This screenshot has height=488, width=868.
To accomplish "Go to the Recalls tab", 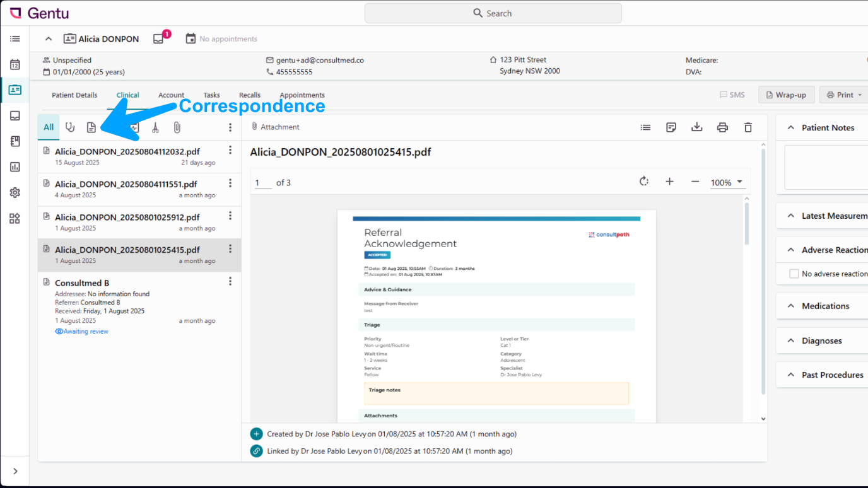I will tap(250, 95).
